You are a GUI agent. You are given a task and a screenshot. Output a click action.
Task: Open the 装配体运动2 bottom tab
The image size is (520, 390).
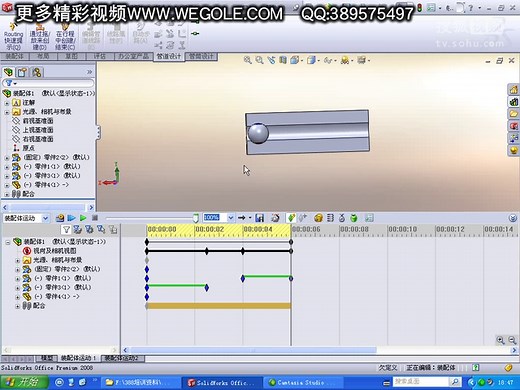[122, 358]
